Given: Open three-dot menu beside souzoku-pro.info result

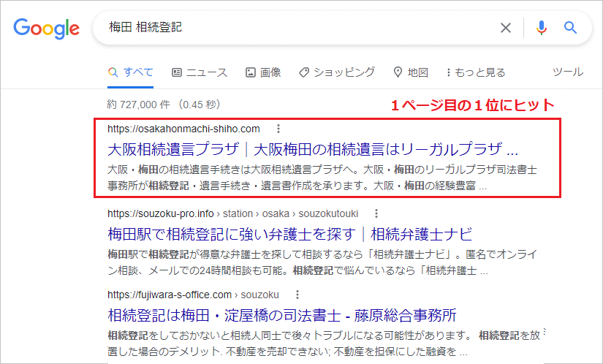Looking at the screenshot, I should (x=376, y=213).
